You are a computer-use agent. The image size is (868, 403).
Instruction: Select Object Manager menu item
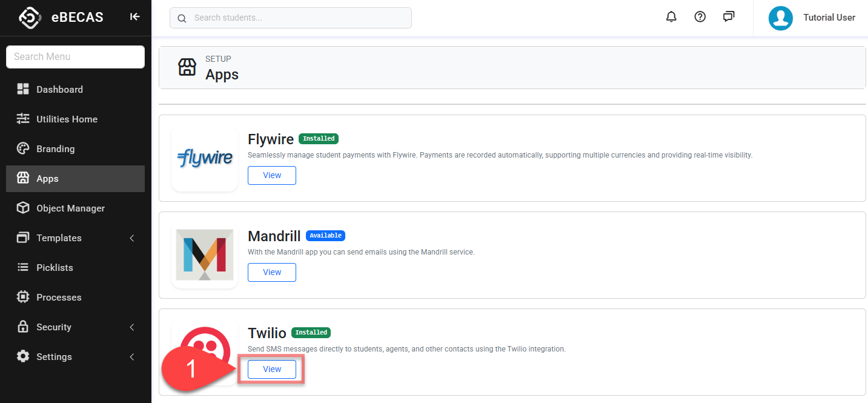pyautogui.click(x=70, y=208)
